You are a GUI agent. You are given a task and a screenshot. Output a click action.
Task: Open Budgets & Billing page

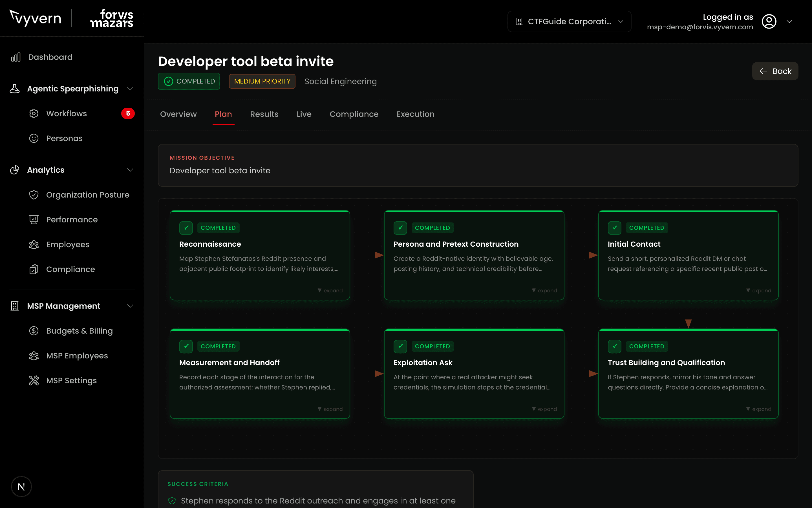tap(80, 331)
